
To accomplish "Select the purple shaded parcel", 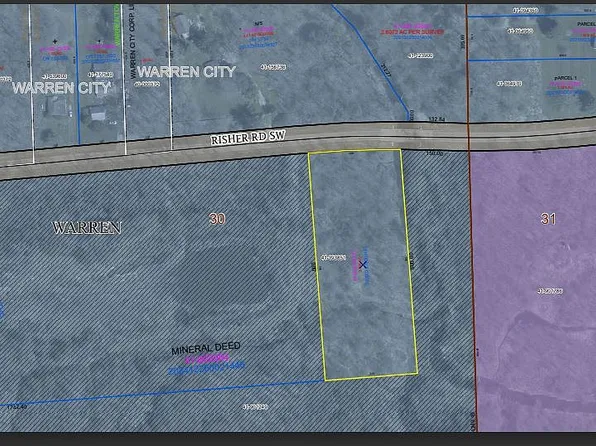I will (534, 289).
